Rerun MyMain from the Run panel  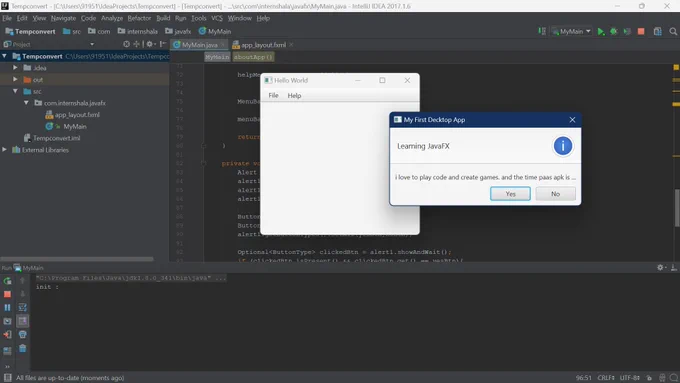click(7, 281)
